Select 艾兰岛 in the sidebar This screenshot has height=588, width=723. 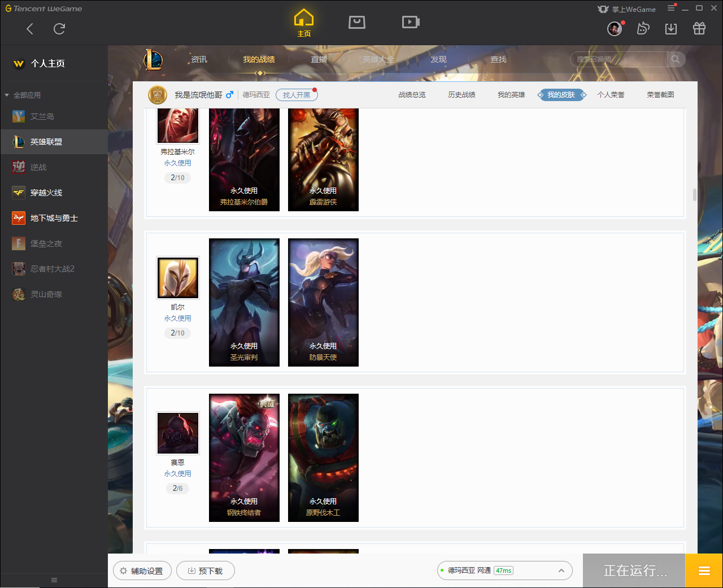(54, 116)
